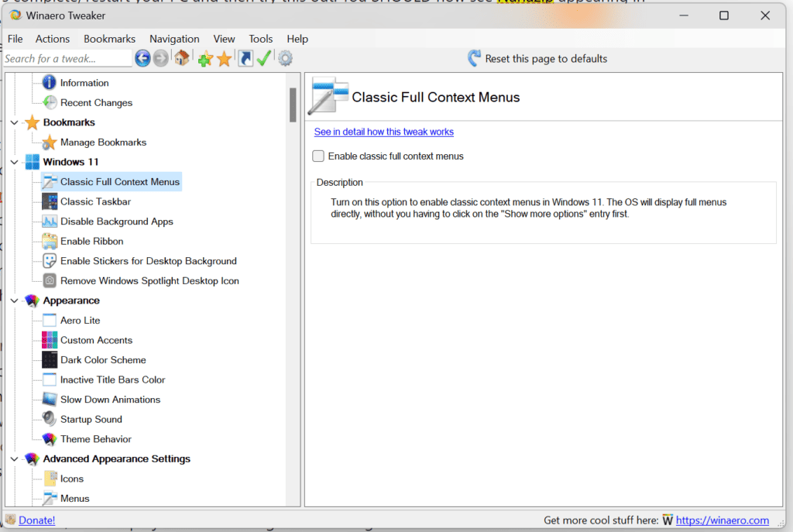Viewport: 793px width, 532px height.
Task: Select the Advanced Appearance Settings label
Action: click(117, 458)
